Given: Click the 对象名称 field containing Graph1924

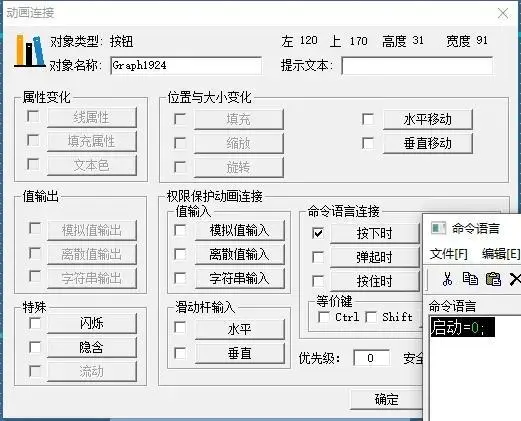Looking at the screenshot, I should [x=186, y=65].
